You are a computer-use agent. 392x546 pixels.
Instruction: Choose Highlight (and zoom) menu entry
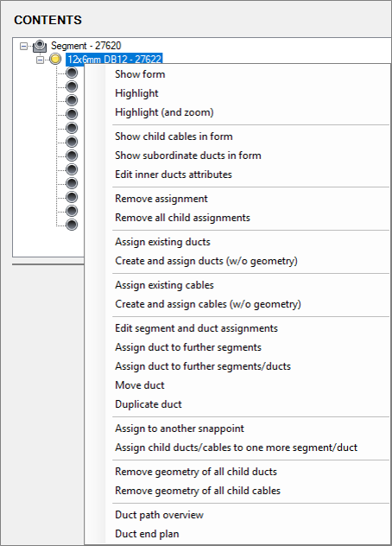(x=164, y=112)
